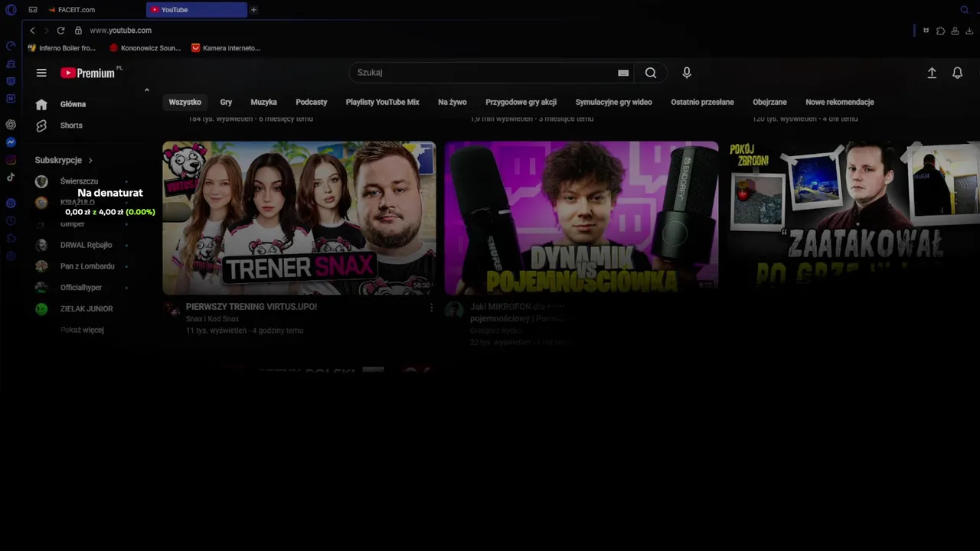
Task: Select the Przygodowe gry akcji chip
Action: (521, 102)
